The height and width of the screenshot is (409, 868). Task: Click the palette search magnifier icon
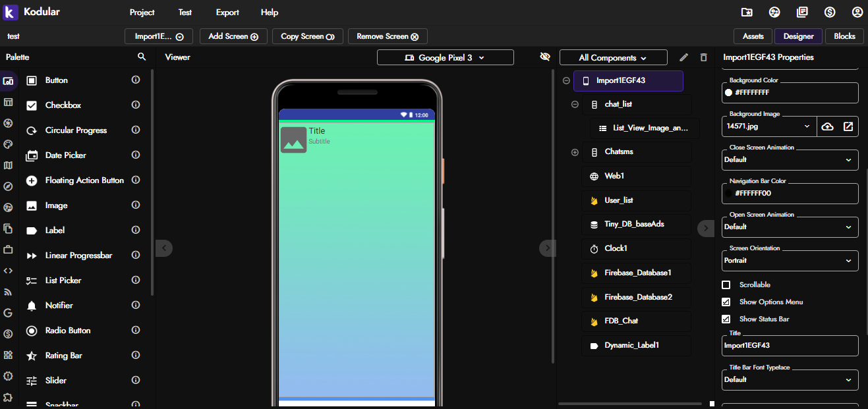coord(142,57)
